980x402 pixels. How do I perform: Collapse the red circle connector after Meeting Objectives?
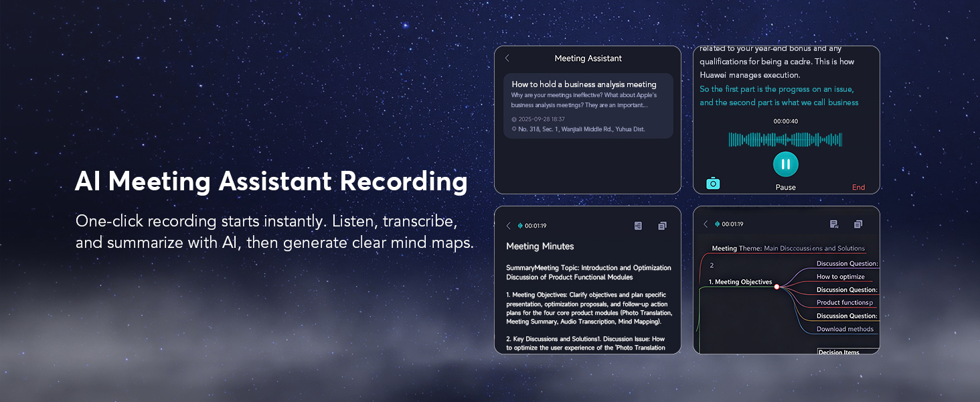[777, 287]
